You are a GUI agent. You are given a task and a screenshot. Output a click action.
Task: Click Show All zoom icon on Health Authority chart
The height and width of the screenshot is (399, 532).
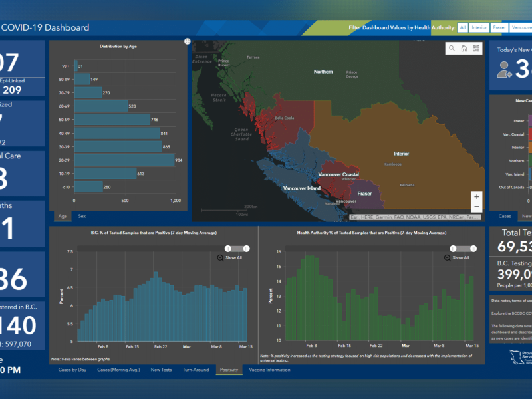tap(447, 257)
